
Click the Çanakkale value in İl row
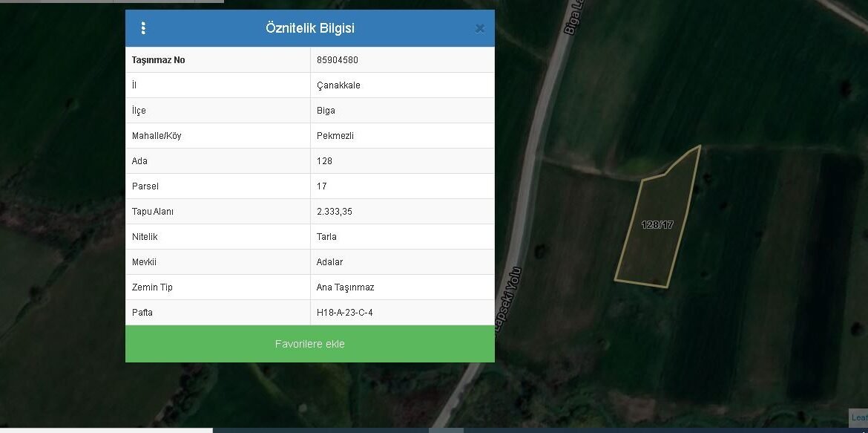[x=338, y=85]
